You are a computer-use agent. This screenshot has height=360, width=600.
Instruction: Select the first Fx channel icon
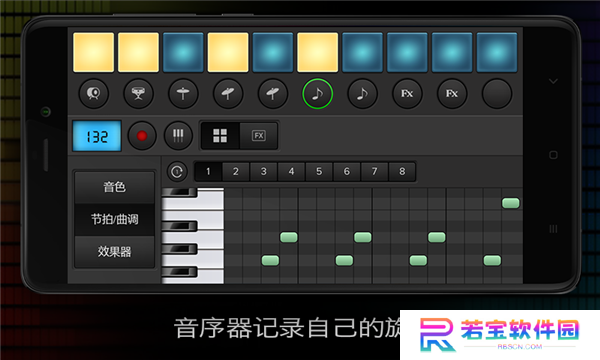click(x=407, y=93)
